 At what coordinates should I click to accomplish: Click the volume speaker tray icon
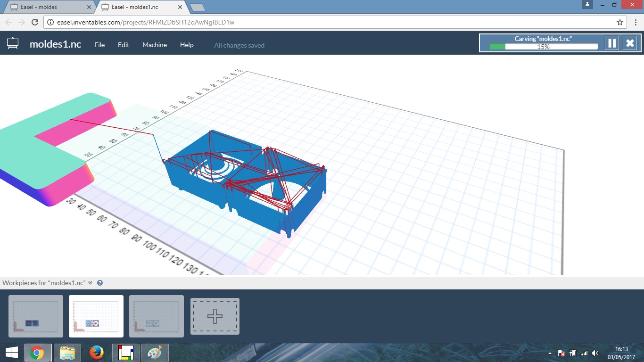(x=595, y=353)
